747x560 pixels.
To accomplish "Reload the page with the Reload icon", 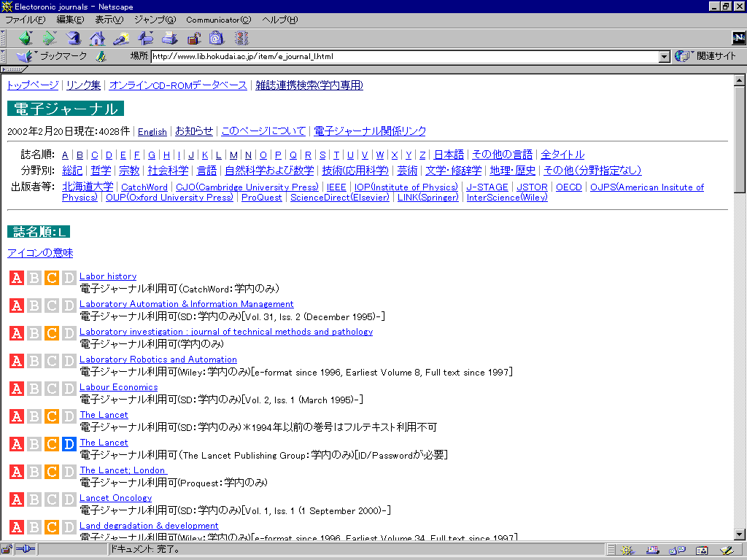I will point(73,38).
